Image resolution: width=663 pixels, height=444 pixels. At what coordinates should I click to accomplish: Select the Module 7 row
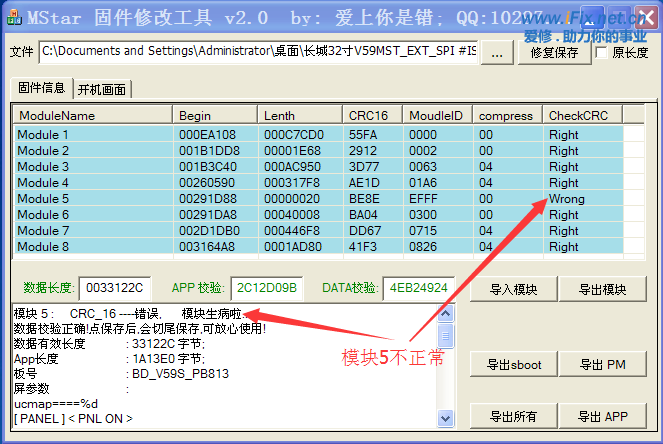(319, 231)
